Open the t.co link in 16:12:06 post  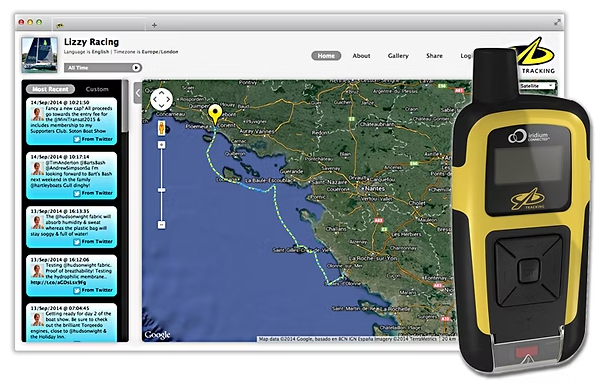coord(58,282)
